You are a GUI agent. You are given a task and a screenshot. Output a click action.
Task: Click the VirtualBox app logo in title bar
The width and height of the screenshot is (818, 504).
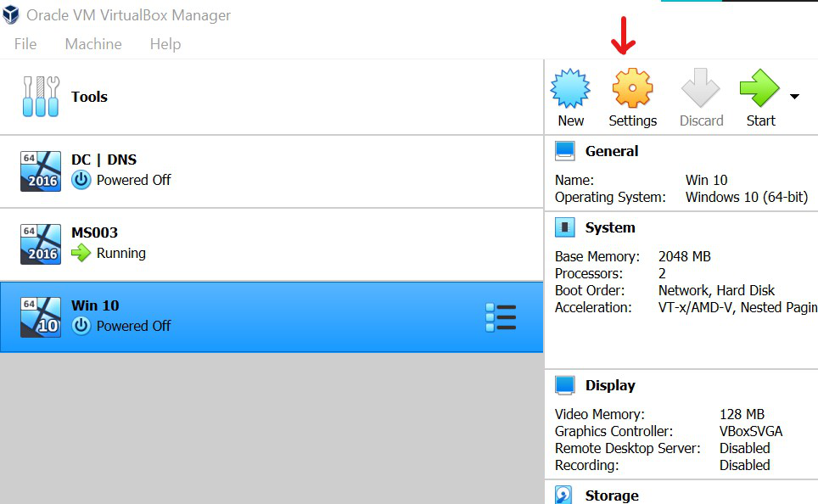coord(11,14)
